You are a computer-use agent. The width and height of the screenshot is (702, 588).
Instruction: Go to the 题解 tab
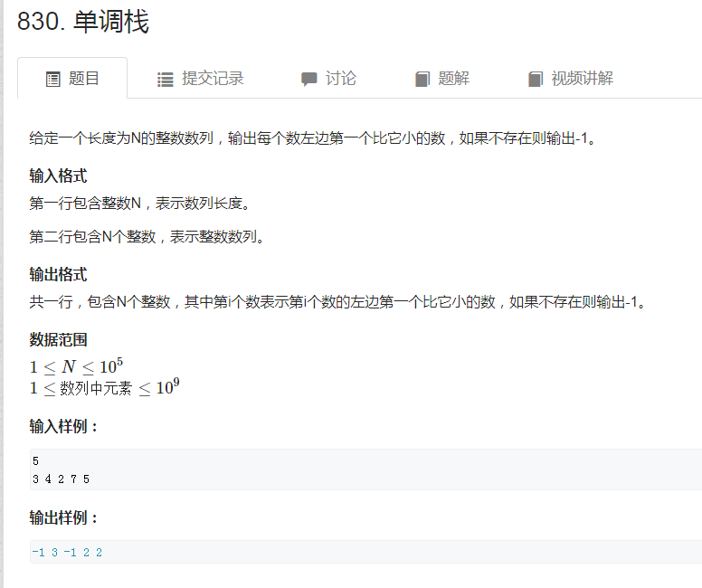pos(442,79)
